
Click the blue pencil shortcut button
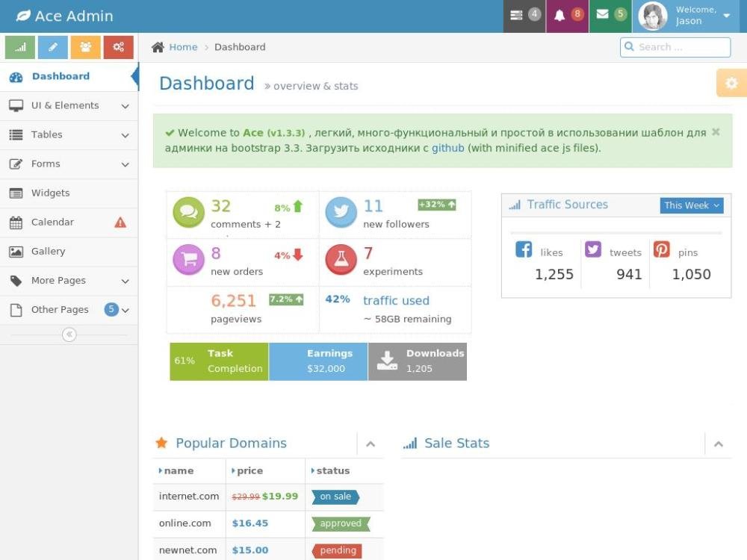tap(53, 47)
